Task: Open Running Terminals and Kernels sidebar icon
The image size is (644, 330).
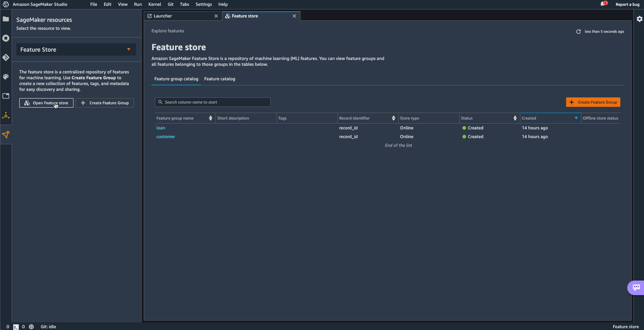Action: (x=6, y=38)
